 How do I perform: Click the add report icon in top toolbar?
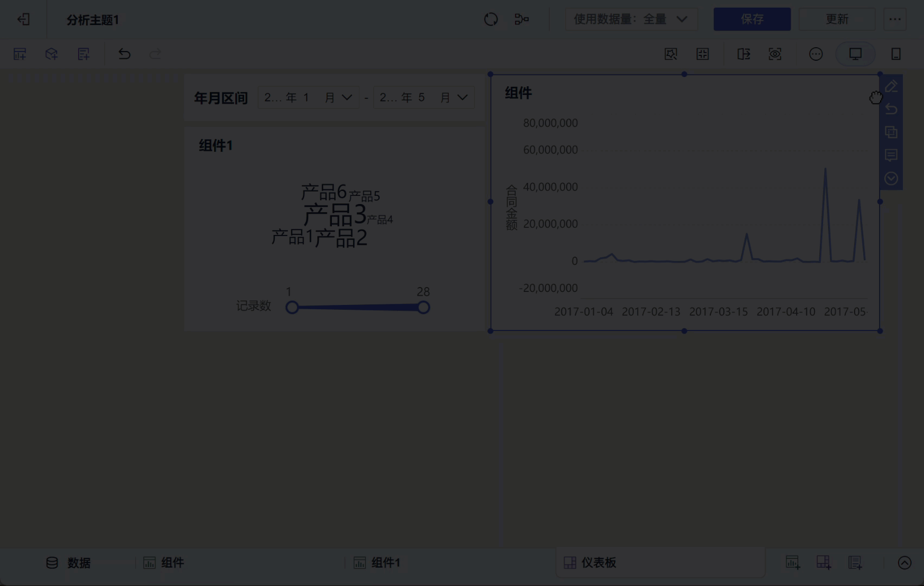pos(84,54)
